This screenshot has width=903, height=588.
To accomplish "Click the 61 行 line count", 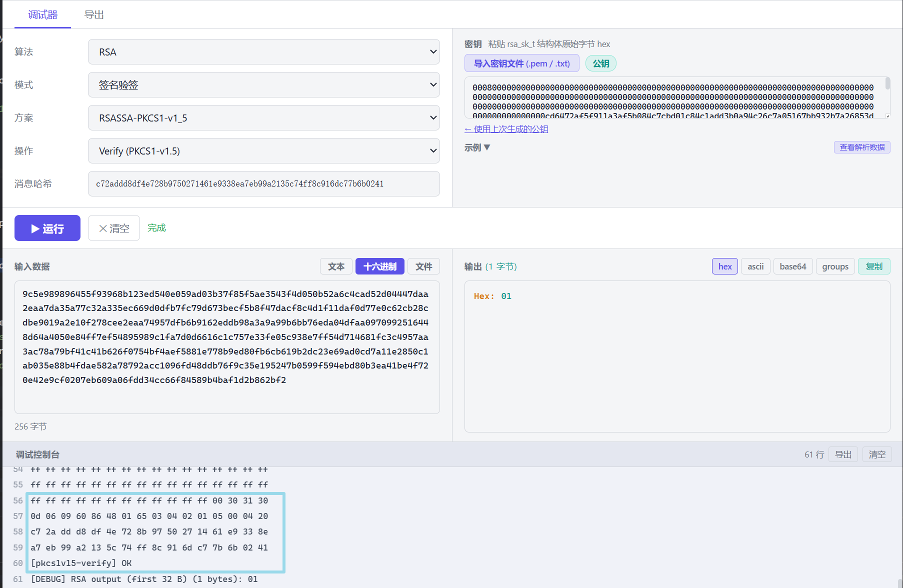I will pos(814,454).
